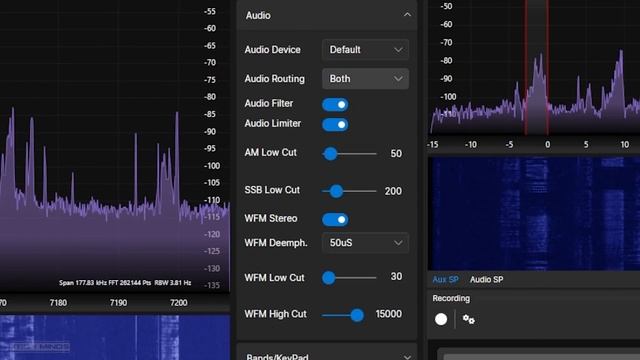
Task: Toggle the Audio Filter switch
Action: (x=335, y=104)
